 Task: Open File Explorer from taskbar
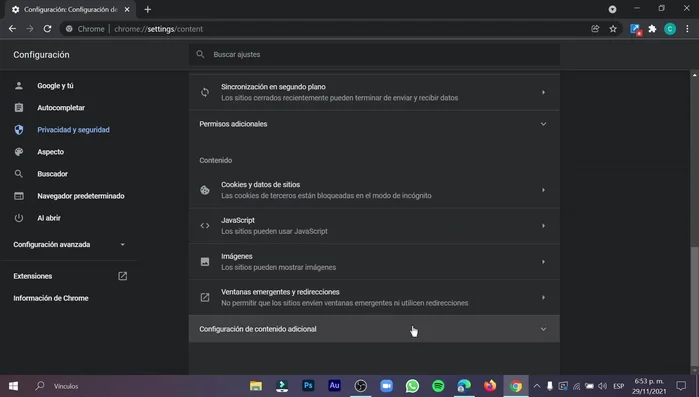tap(256, 386)
